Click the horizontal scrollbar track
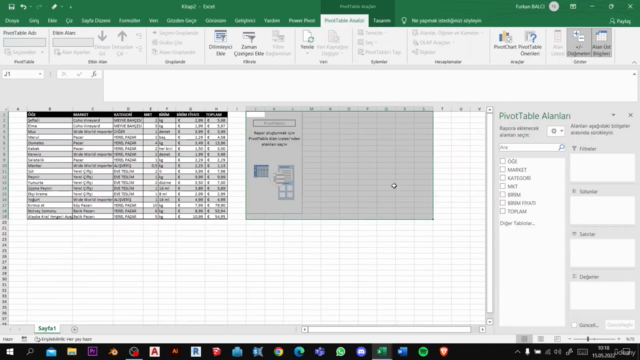Viewport: 640px width, 360px height. (x=390, y=329)
